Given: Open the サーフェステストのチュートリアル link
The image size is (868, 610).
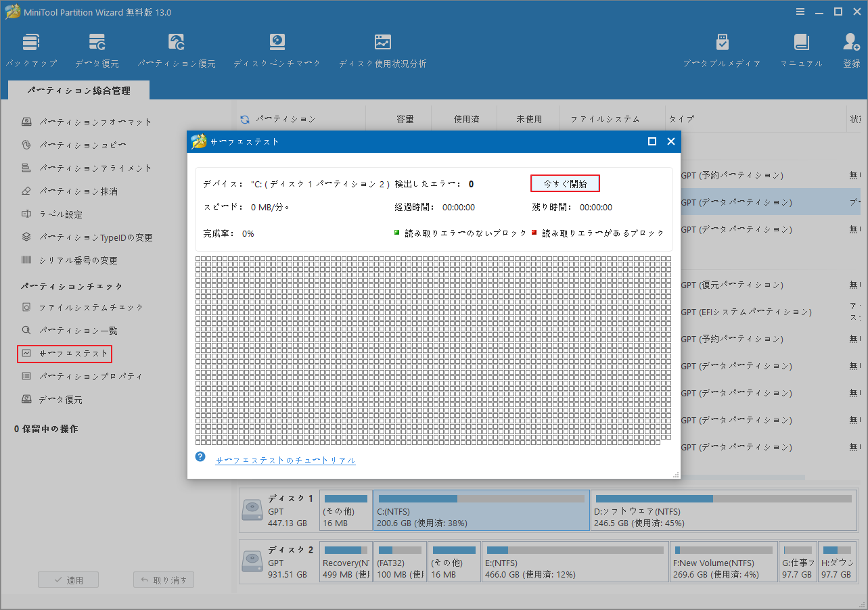Looking at the screenshot, I should (x=284, y=460).
